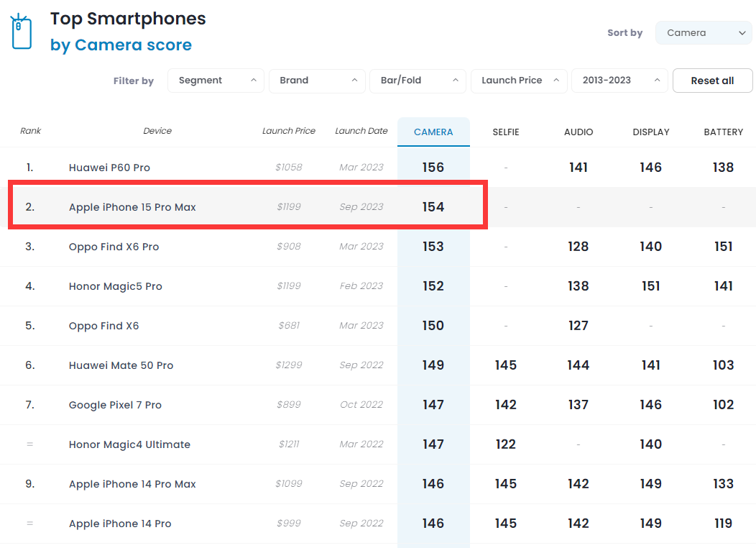Expand the Brand filter dropdown

point(316,81)
